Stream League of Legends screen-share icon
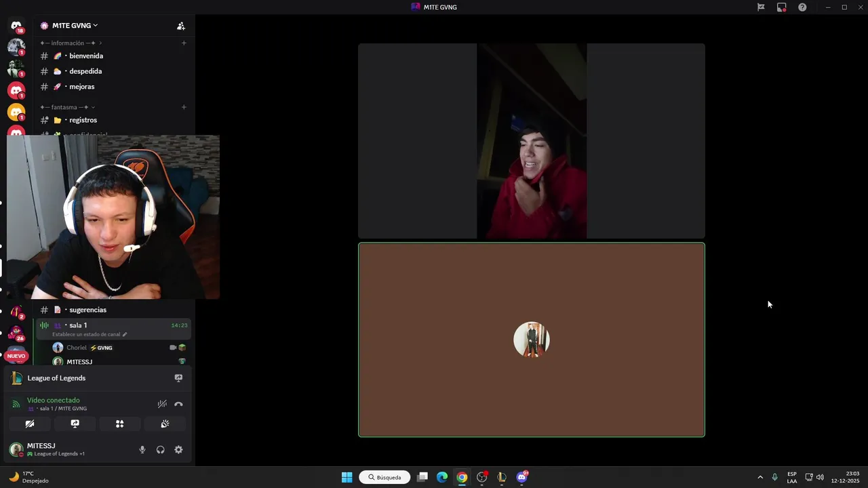The image size is (868, 488). tap(178, 378)
